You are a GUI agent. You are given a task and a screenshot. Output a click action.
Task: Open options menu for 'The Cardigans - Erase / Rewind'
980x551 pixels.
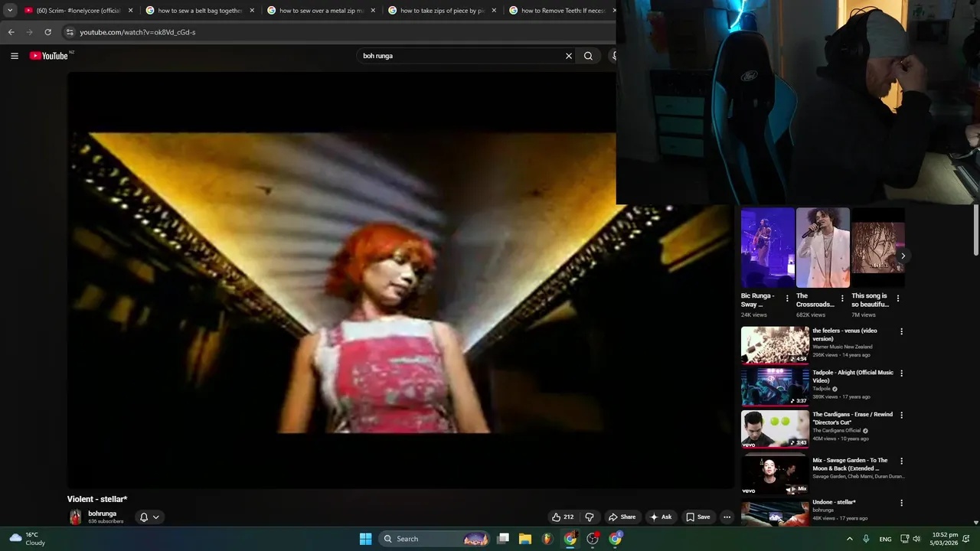[901, 415]
